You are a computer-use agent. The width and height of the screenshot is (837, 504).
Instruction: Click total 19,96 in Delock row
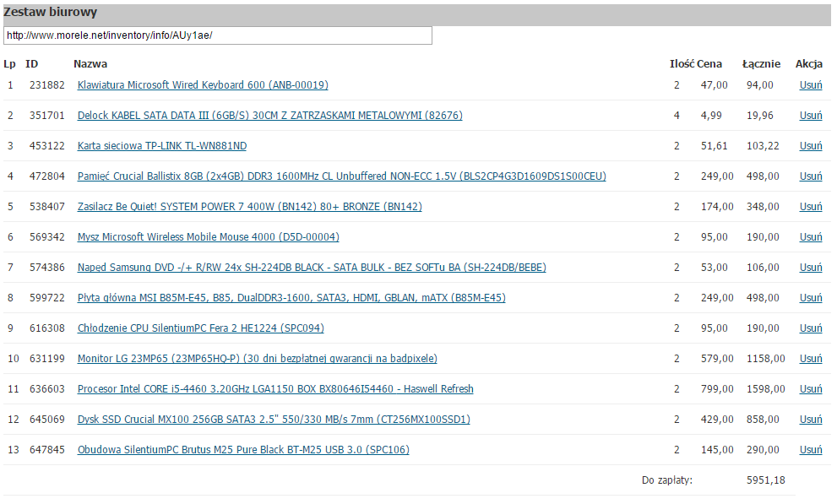click(x=759, y=115)
